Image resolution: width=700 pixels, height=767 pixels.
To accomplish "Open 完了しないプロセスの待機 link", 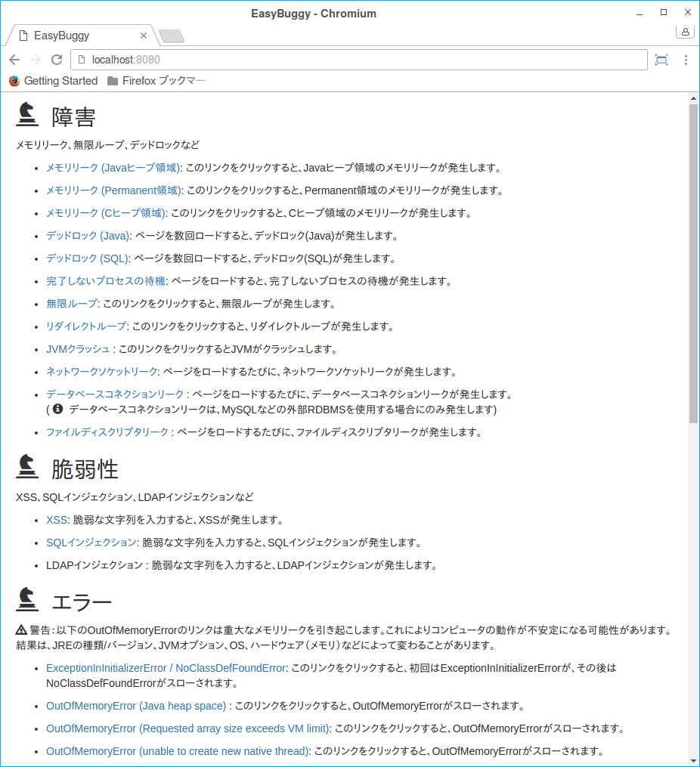I will coord(106,281).
